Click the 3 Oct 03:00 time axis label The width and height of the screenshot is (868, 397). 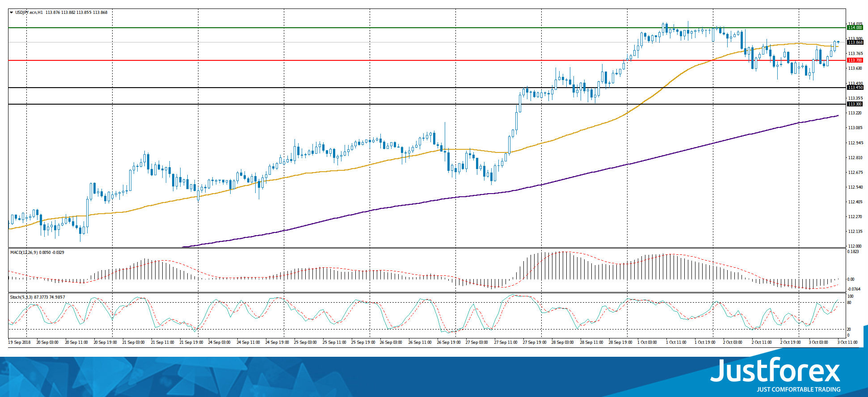click(819, 342)
